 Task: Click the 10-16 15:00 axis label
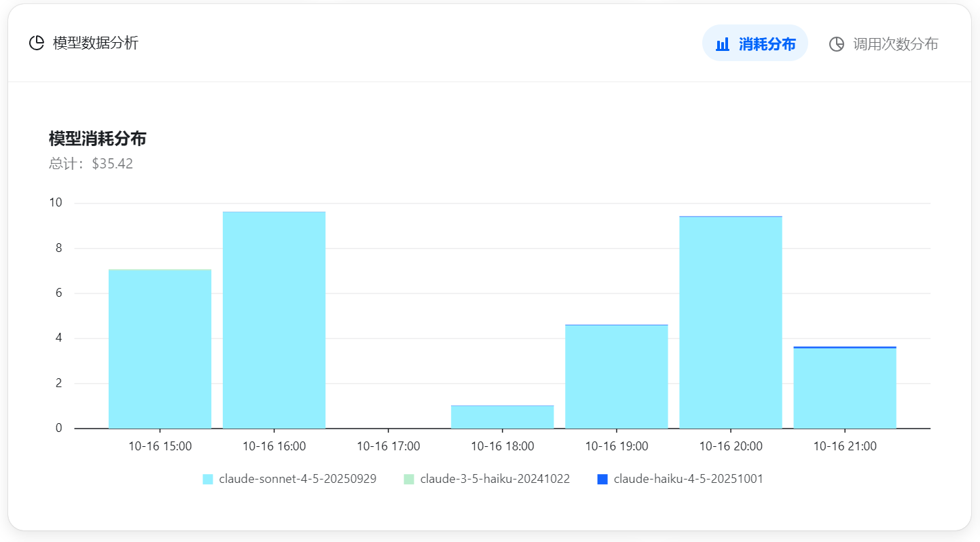click(160, 446)
